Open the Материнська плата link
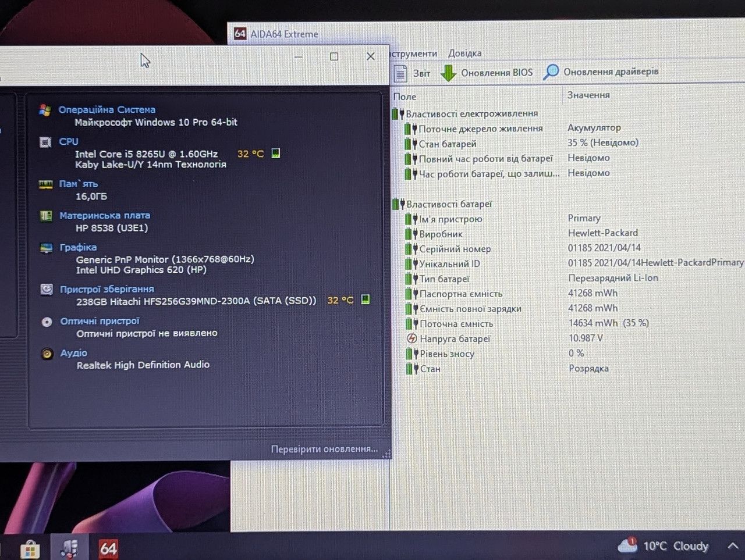745x560 pixels. 105,215
